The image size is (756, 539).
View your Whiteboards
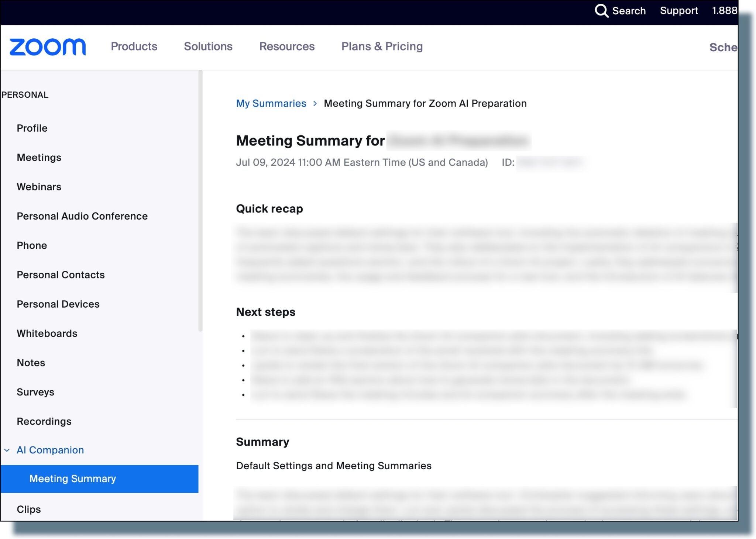(47, 333)
